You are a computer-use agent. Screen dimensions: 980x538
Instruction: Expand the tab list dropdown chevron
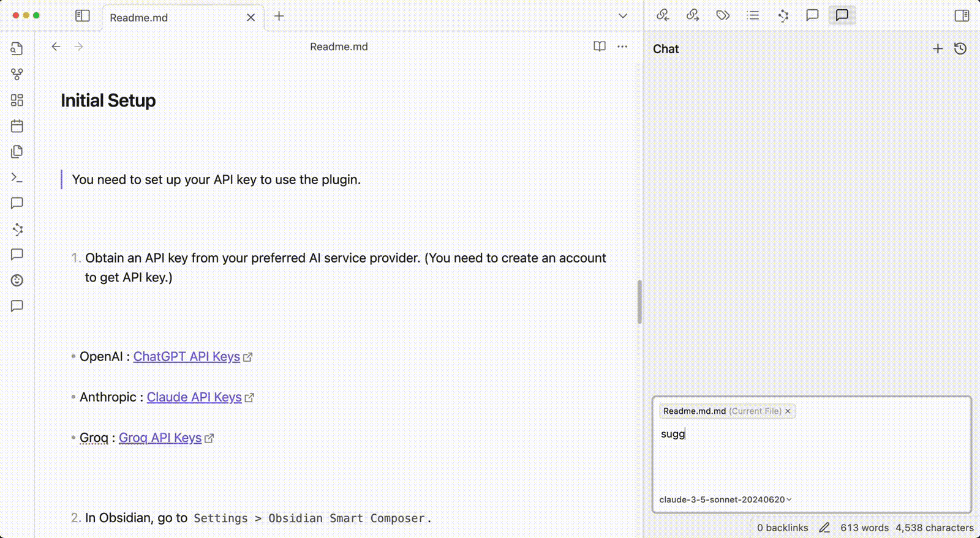(x=623, y=16)
